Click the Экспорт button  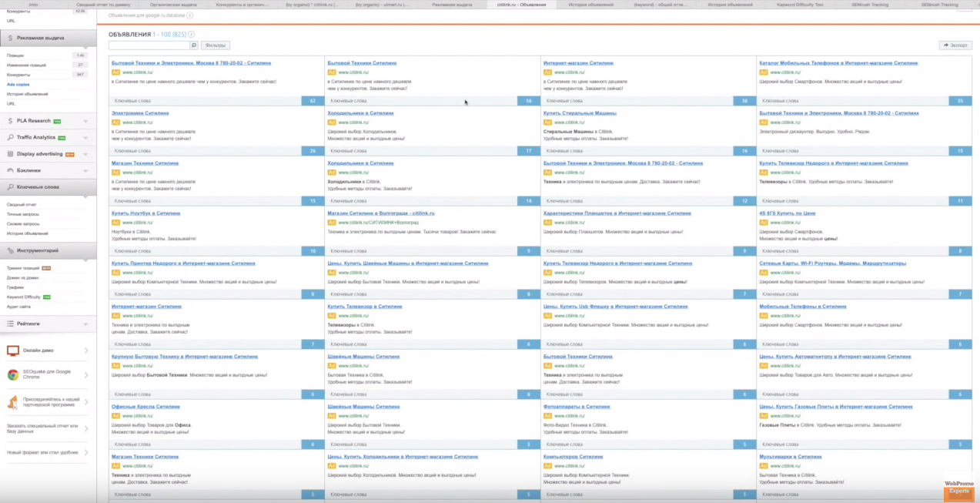(x=955, y=45)
